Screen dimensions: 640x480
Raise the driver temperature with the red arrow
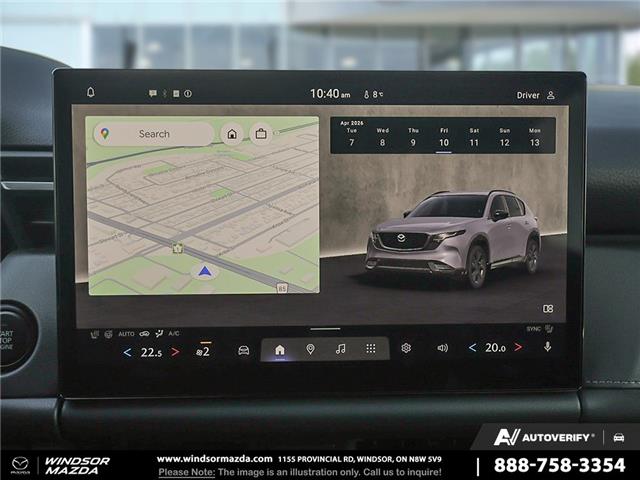tap(175, 352)
